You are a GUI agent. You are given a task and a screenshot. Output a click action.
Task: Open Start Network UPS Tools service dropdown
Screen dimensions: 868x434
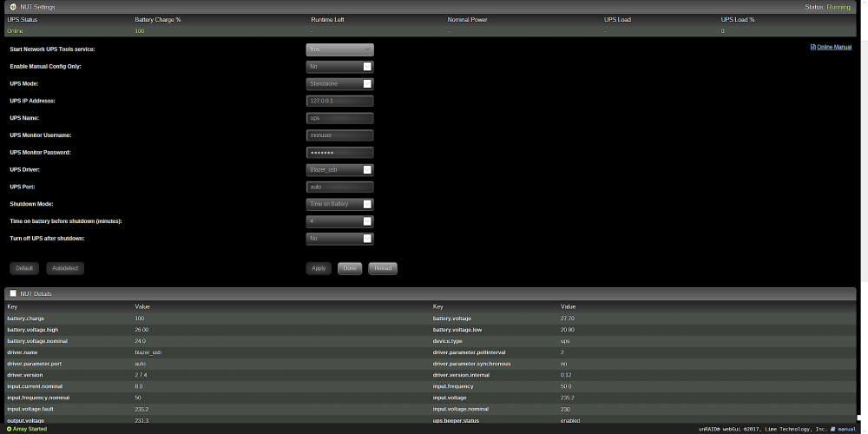click(x=340, y=49)
